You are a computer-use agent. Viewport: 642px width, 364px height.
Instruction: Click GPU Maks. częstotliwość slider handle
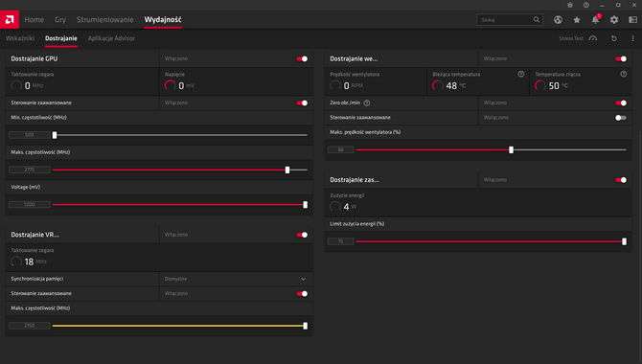coord(287,170)
